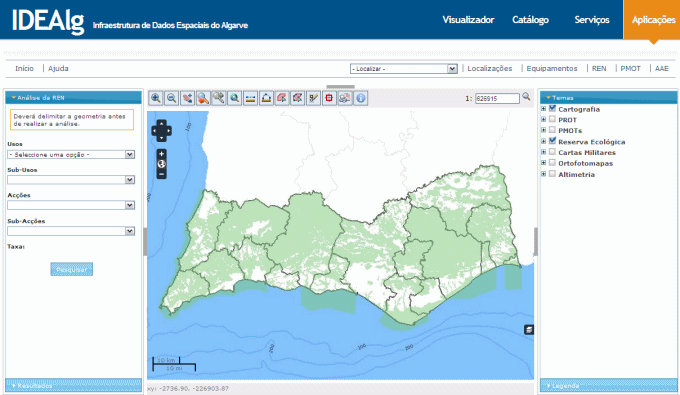Click the Pesquisar button

[x=72, y=269]
